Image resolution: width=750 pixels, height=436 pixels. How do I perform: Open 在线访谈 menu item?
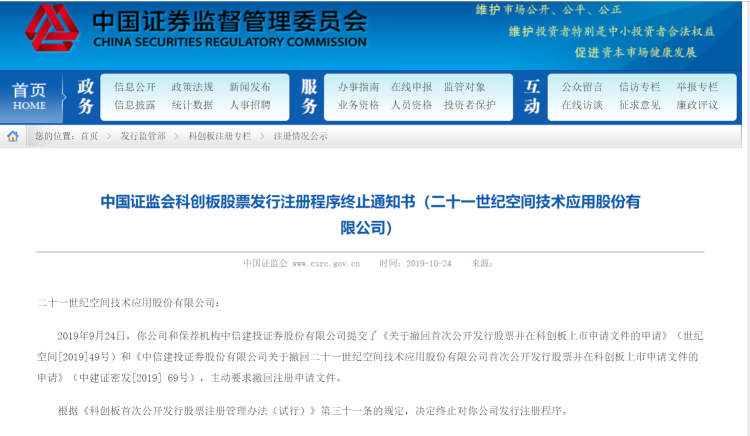pyautogui.click(x=582, y=105)
